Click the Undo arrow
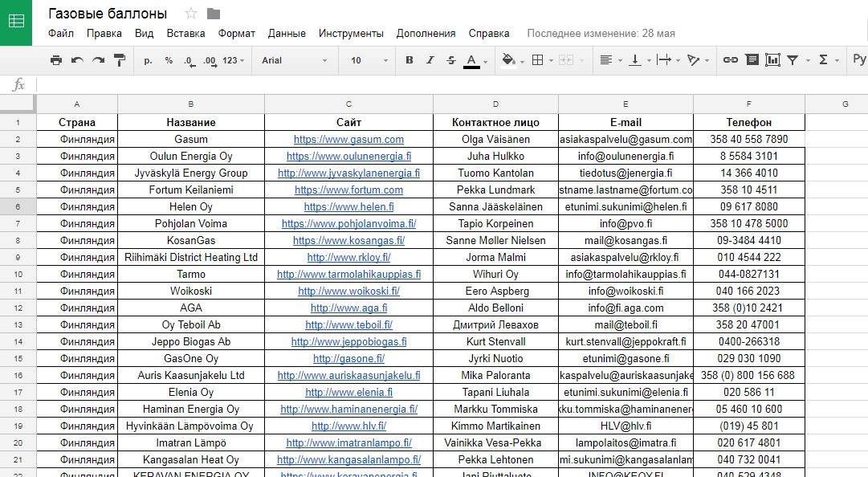Screen dimensions: 868x477 [x=78, y=60]
